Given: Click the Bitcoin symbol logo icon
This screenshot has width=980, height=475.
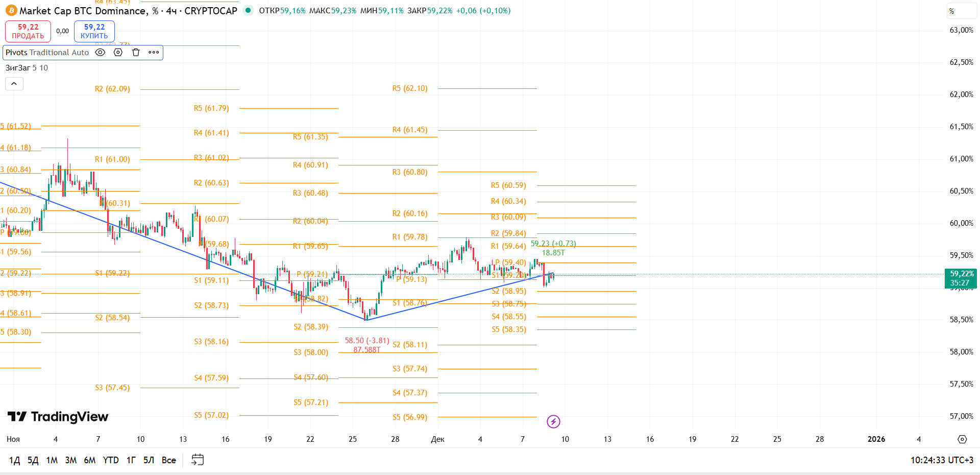Looking at the screenshot, I should (x=11, y=10).
